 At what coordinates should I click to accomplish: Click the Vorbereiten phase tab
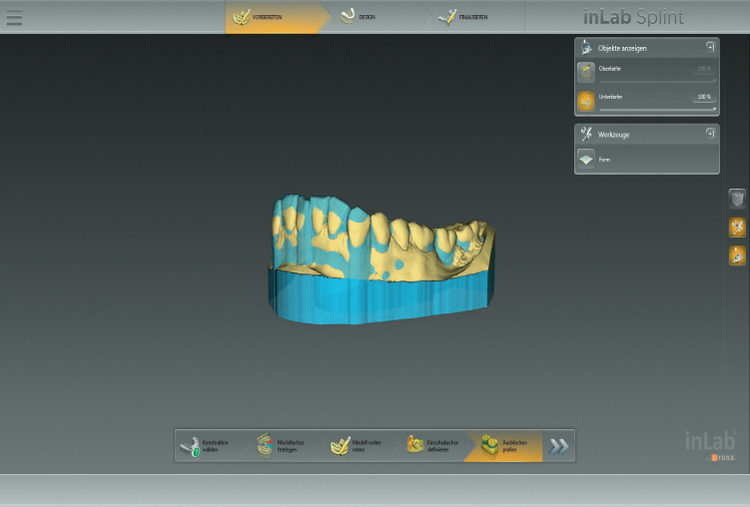click(260, 17)
